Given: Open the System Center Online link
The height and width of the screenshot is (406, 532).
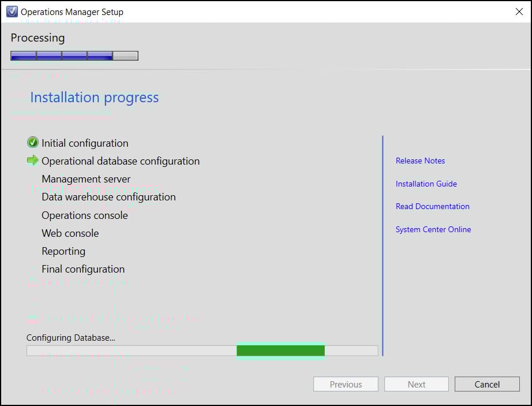Looking at the screenshot, I should (x=433, y=229).
